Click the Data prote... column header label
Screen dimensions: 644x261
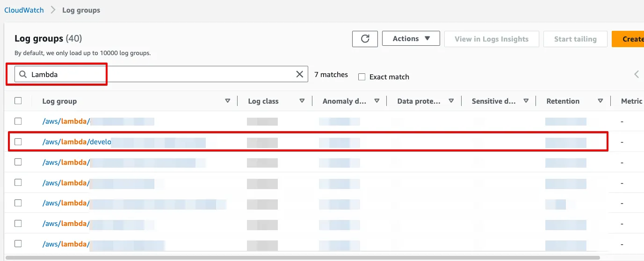click(419, 101)
